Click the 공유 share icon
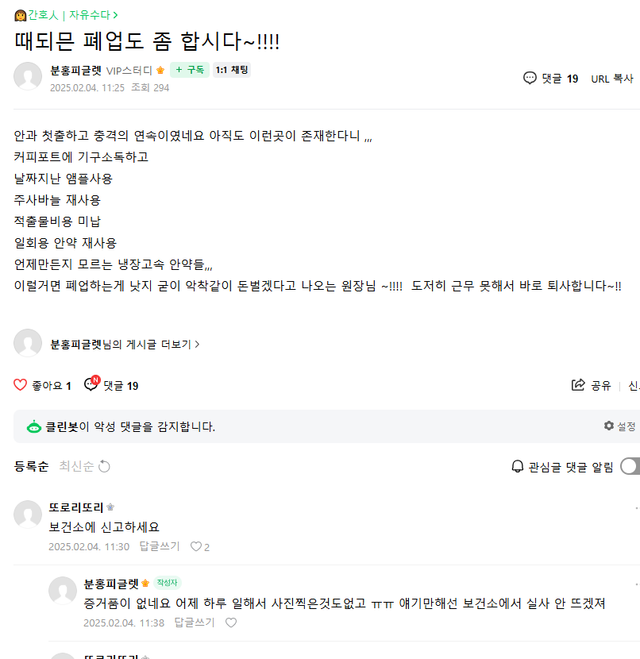 point(578,385)
